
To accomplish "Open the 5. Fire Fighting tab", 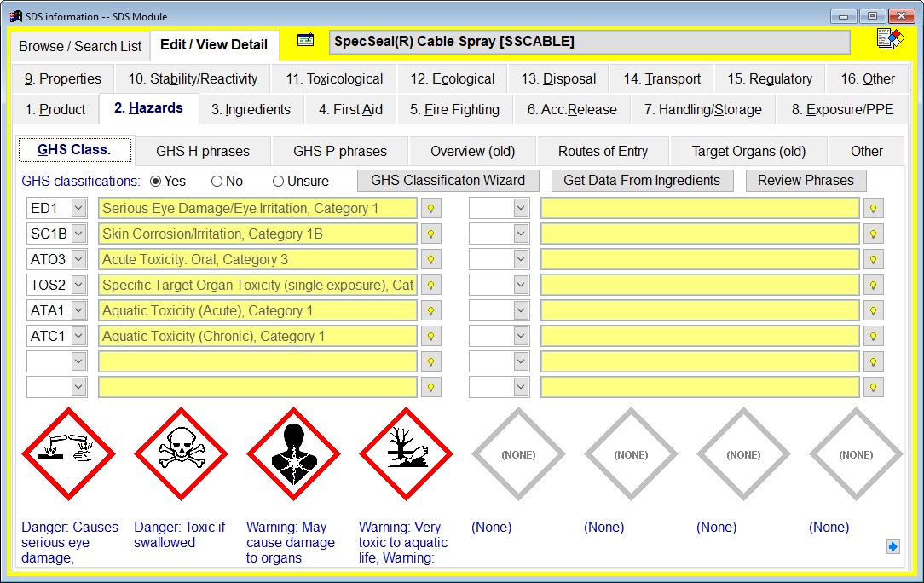I will [x=454, y=110].
